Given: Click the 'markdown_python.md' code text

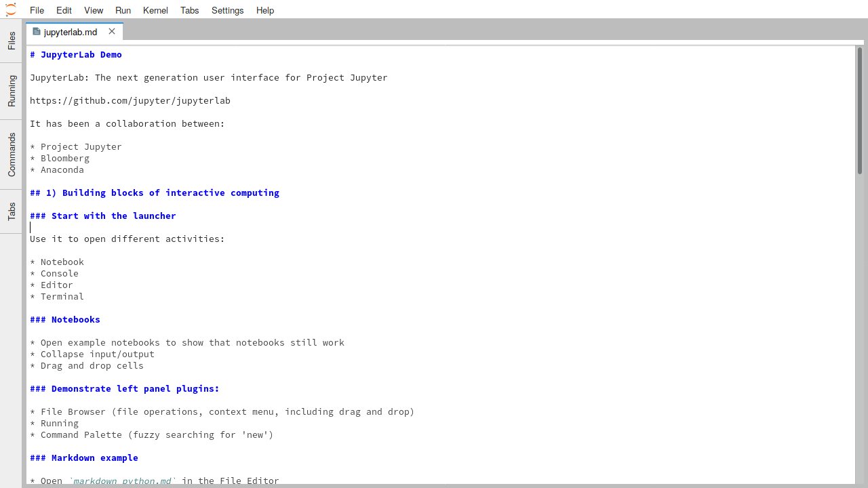Looking at the screenshot, I should (x=122, y=481).
